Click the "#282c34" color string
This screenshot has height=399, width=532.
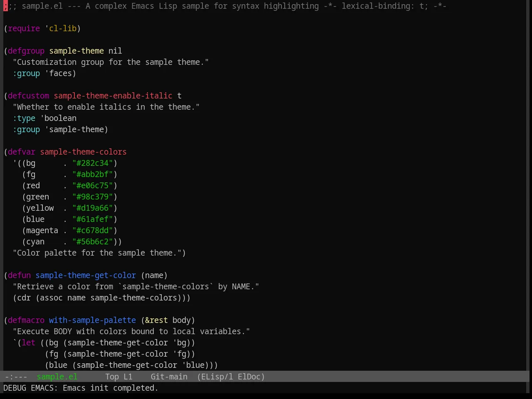click(92, 163)
